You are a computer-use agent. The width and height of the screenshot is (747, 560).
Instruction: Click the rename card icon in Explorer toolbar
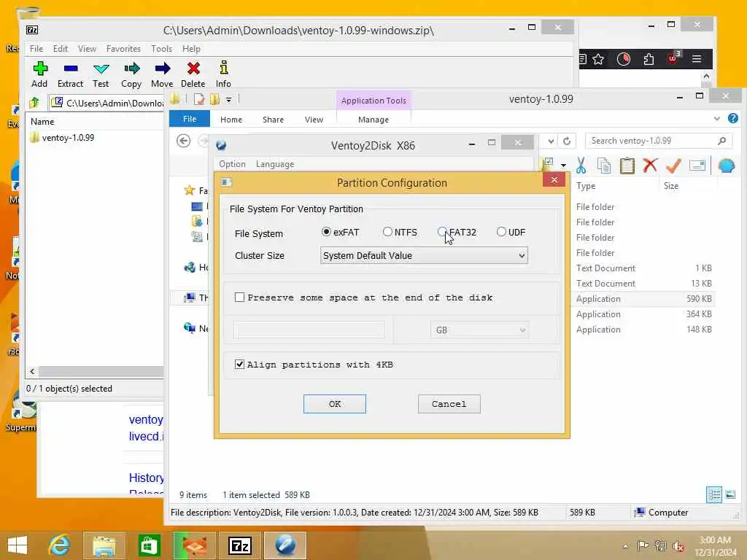(697, 166)
